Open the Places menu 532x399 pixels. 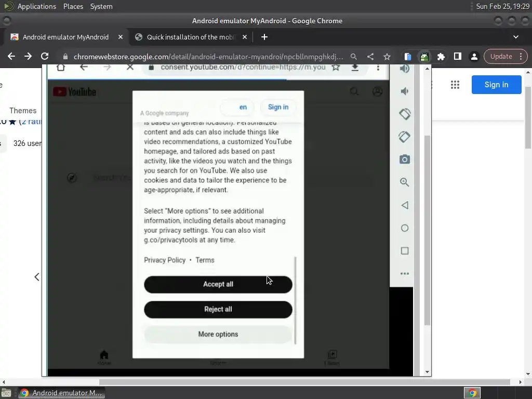[x=73, y=6]
